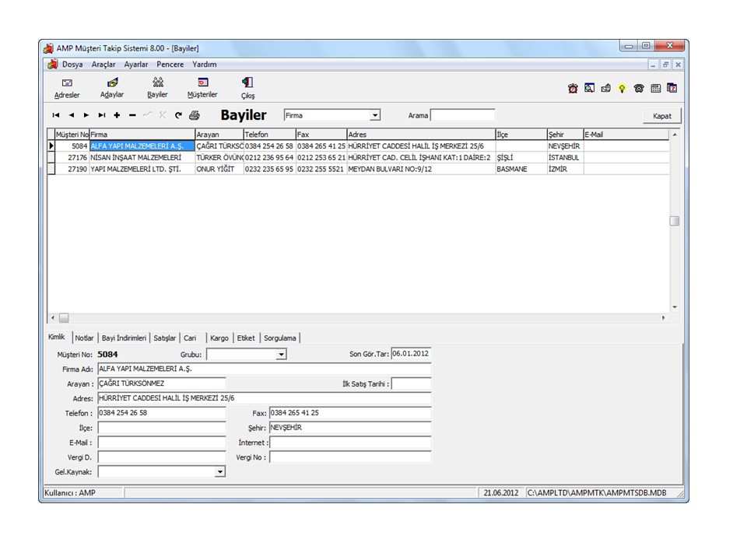This screenshot has height=560, width=747.
Task: Expand the Grubu dropdown
Action: [x=281, y=355]
